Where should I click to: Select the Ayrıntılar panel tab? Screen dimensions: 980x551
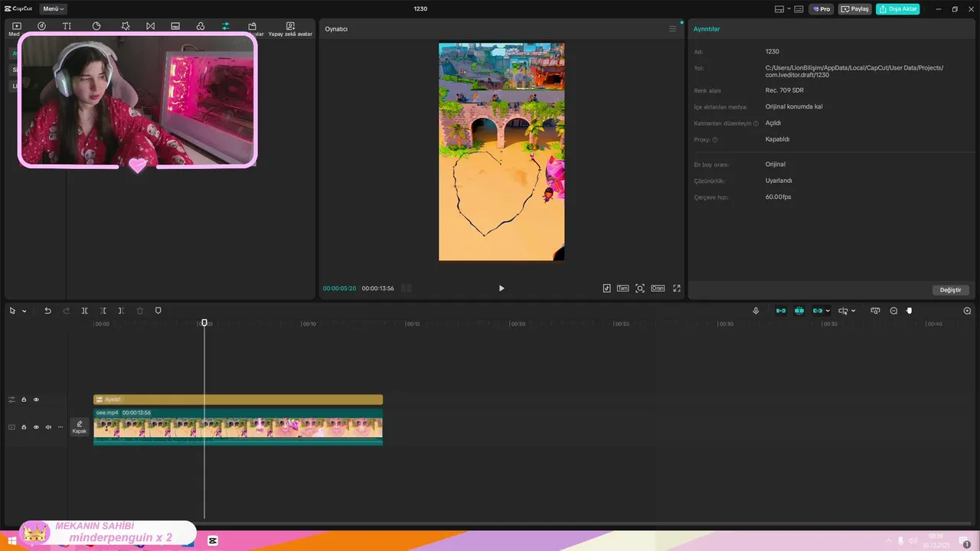707,29
